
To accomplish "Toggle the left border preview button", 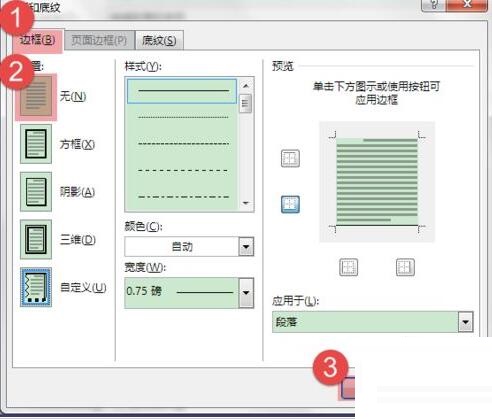I will [x=349, y=267].
